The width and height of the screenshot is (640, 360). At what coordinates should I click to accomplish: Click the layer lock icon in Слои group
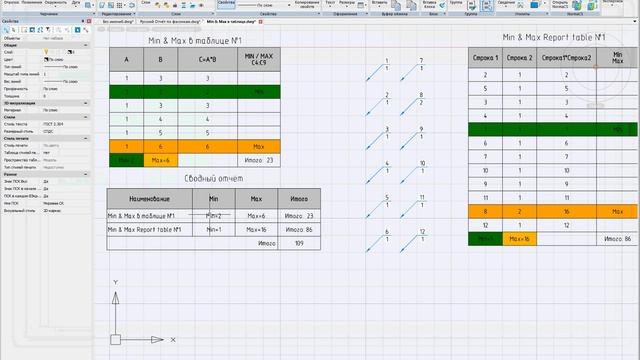click(175, 6)
